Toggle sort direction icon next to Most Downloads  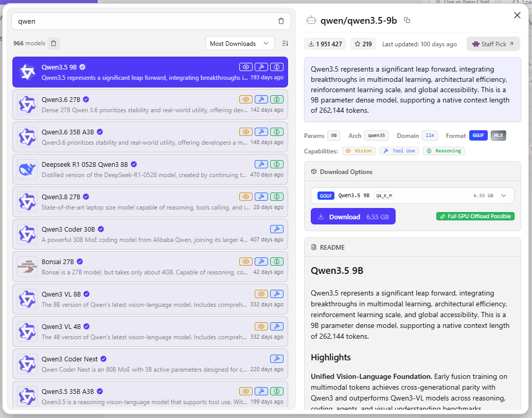tap(285, 43)
